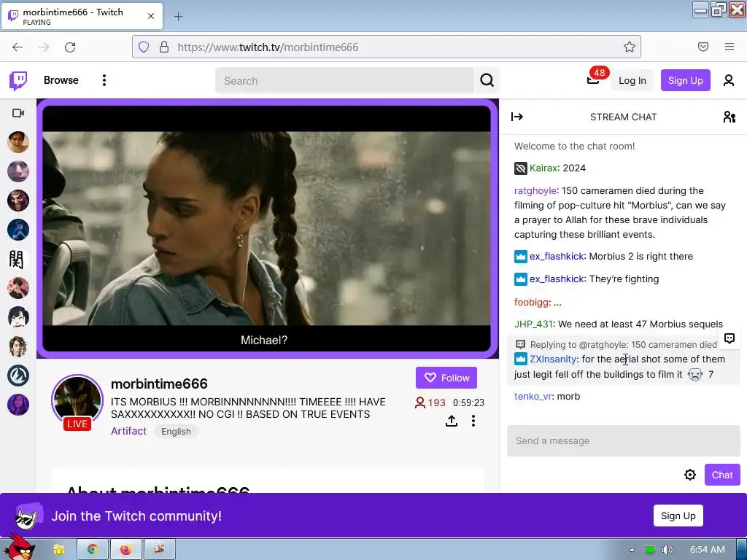
Task: Click the shield tracking protection icon
Action: [144, 47]
